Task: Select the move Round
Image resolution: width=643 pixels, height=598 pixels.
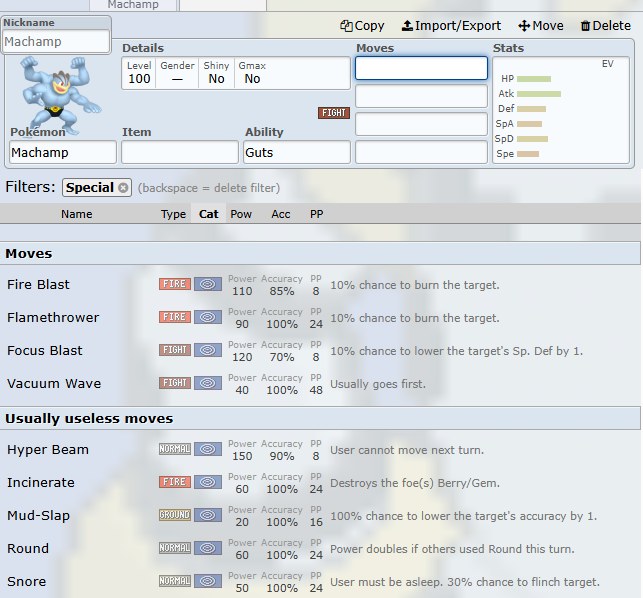Action: click(320, 548)
